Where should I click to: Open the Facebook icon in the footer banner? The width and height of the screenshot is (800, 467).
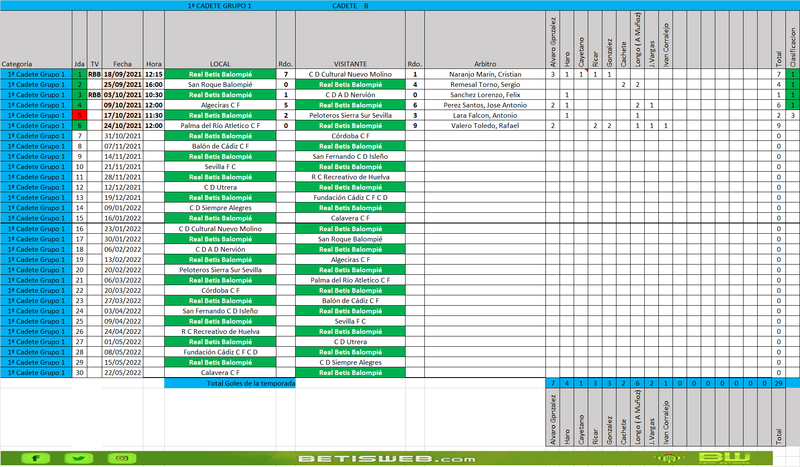point(35,458)
